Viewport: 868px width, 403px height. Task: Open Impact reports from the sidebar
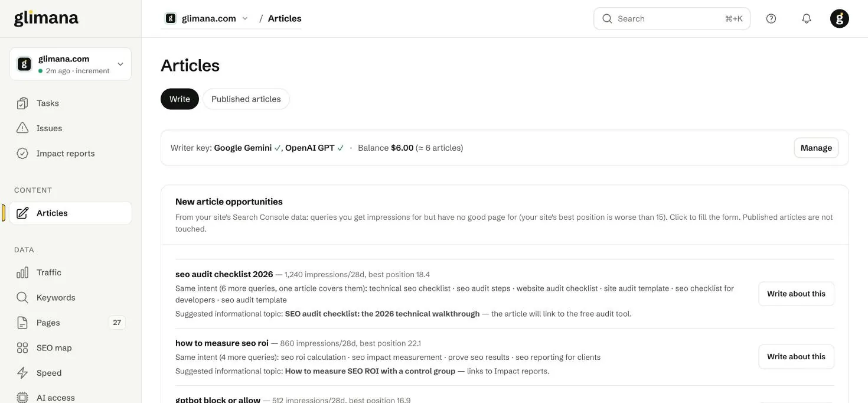[x=70, y=154]
